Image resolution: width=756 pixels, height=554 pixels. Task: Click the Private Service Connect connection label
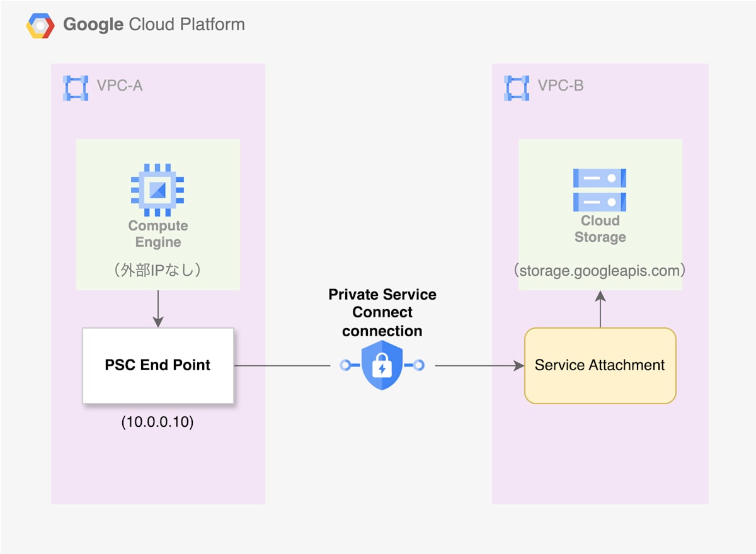[x=382, y=312]
